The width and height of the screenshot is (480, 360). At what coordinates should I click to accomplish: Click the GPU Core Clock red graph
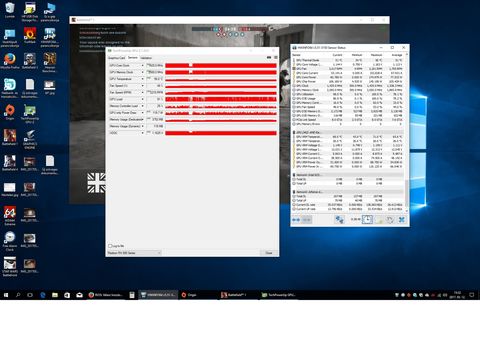click(221, 65)
